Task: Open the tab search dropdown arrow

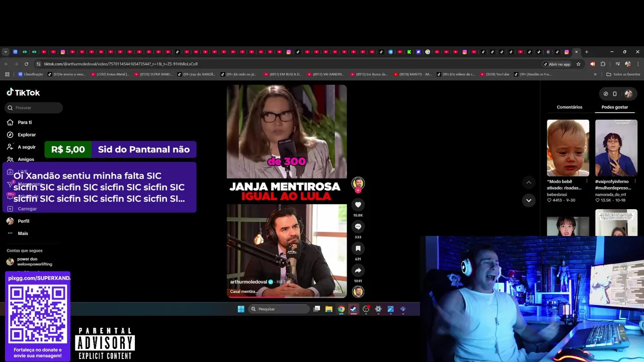Action: pos(6,52)
